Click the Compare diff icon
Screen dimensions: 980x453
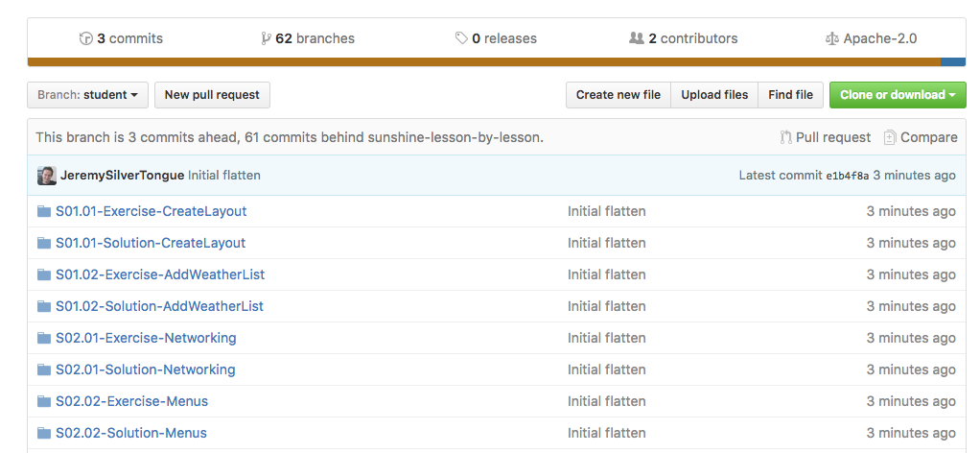pyautogui.click(x=890, y=137)
